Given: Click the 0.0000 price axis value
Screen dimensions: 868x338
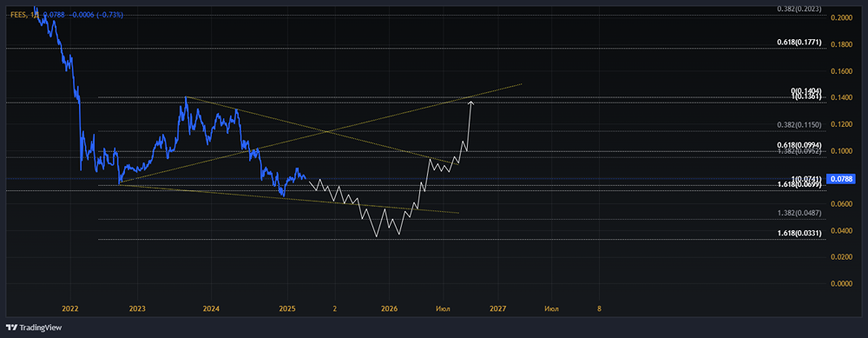Looking at the screenshot, I should [840, 284].
